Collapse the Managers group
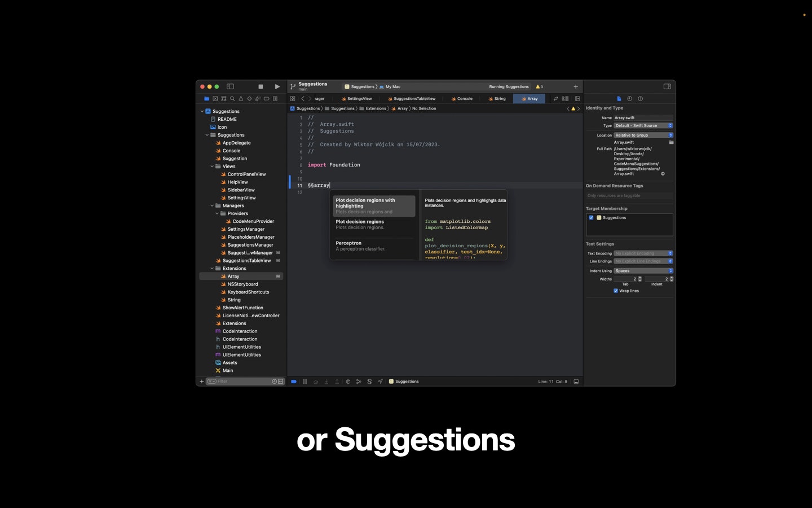This screenshot has height=508, width=812. [x=212, y=205]
